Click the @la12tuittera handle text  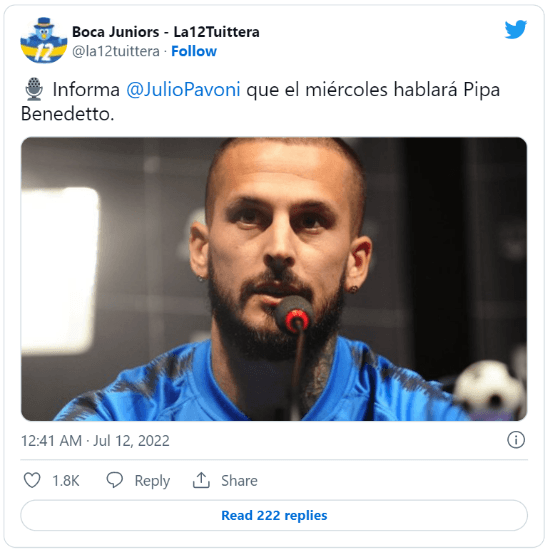point(116,51)
